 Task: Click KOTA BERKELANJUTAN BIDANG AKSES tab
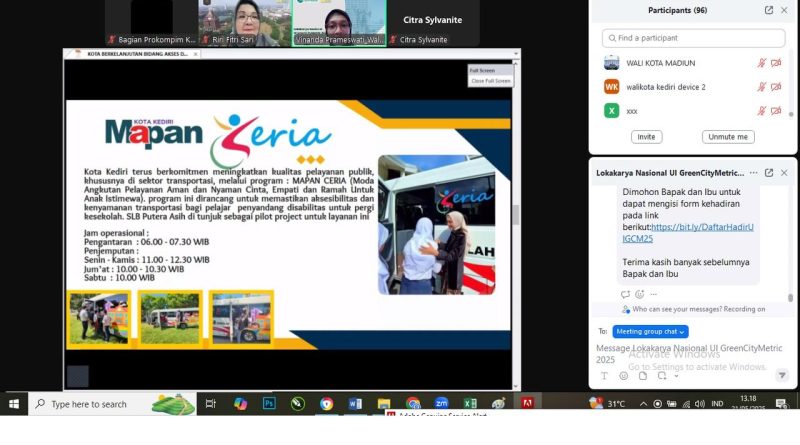tap(137, 54)
